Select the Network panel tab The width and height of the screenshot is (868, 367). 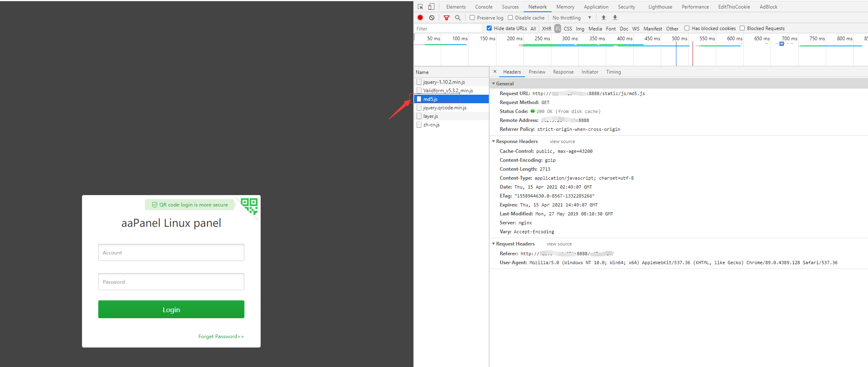coord(538,7)
